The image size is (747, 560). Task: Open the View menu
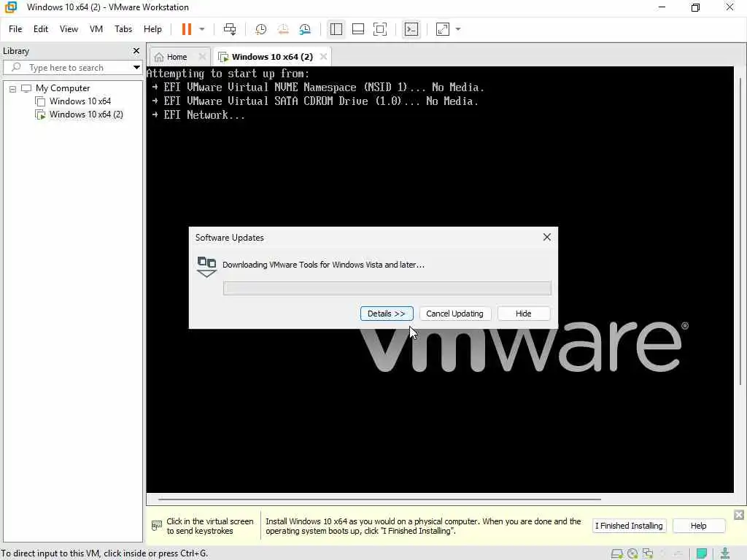[69, 29]
